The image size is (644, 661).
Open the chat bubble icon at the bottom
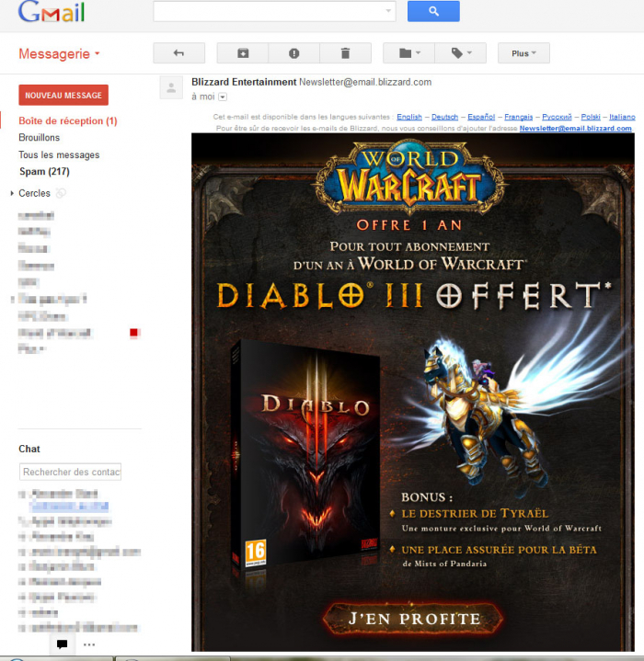pos(62,644)
